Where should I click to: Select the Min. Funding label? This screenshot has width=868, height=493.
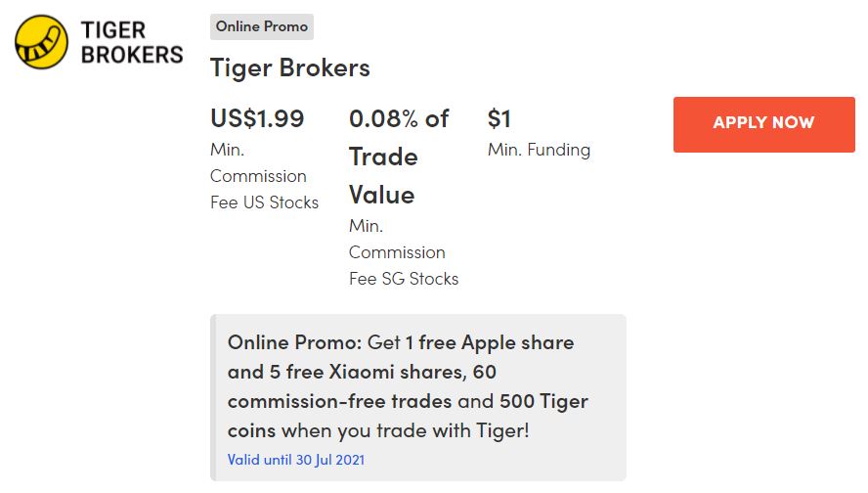(539, 150)
